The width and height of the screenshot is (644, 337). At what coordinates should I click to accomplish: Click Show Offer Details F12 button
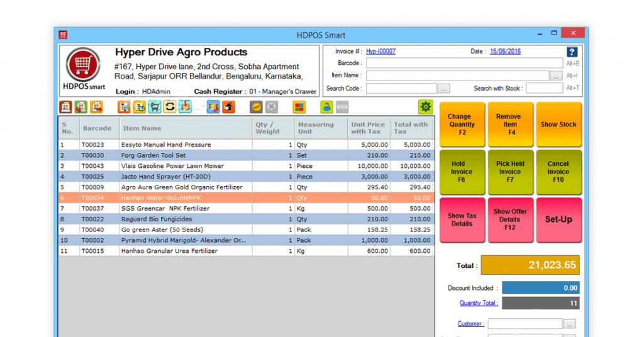click(511, 219)
